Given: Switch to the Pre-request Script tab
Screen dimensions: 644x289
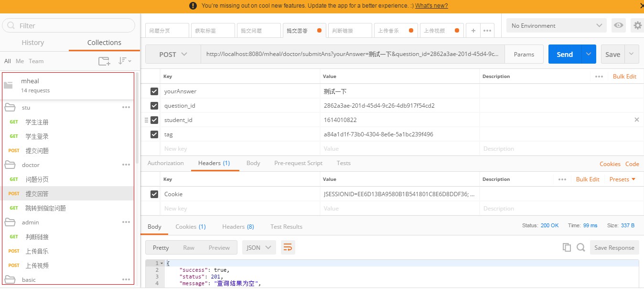Looking at the screenshot, I should tap(298, 163).
